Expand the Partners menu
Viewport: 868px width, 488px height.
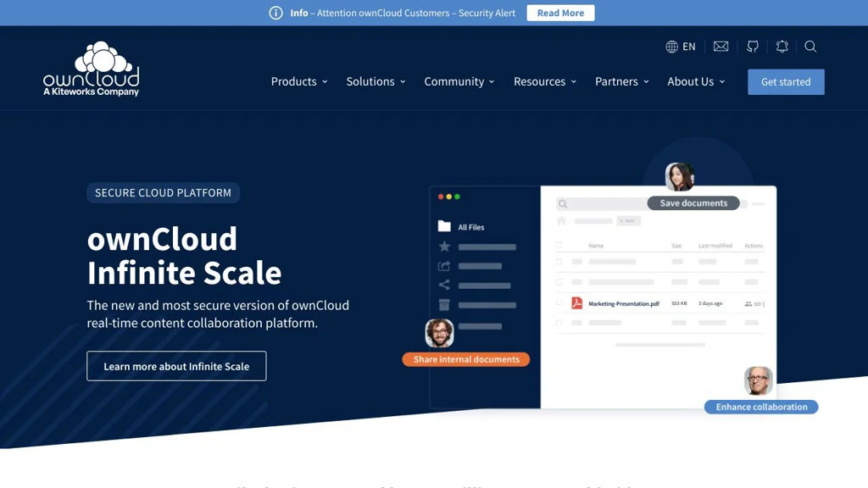tap(621, 81)
